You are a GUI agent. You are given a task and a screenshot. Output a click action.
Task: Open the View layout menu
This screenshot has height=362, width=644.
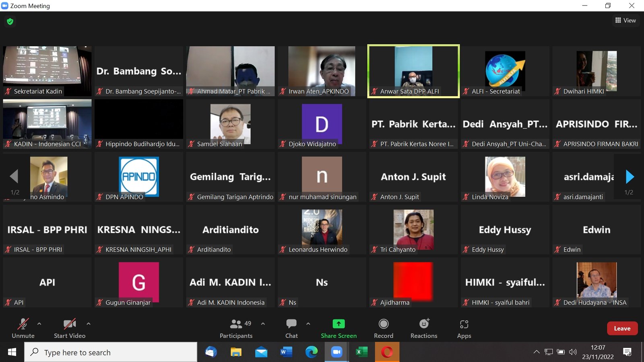click(625, 20)
